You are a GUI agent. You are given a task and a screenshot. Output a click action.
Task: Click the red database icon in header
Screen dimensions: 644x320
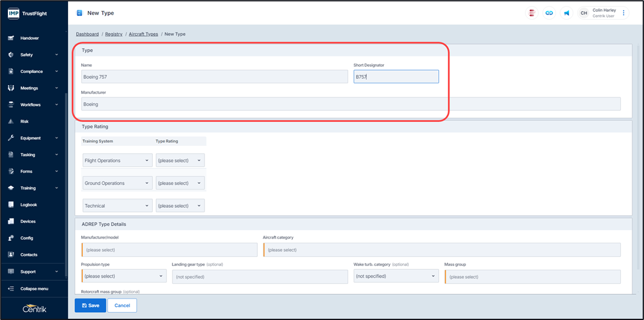pos(532,13)
